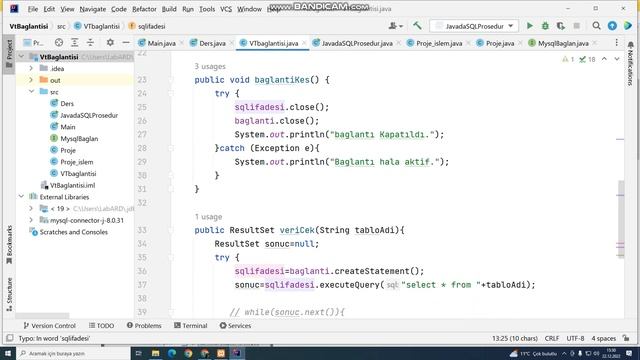Expand mysql-connector-j-8.0.31 library
This screenshot has width=640, height=360.
[x=31, y=220]
